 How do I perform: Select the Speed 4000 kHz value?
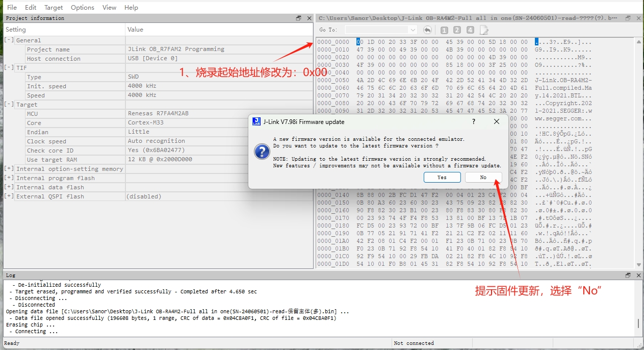click(x=142, y=95)
